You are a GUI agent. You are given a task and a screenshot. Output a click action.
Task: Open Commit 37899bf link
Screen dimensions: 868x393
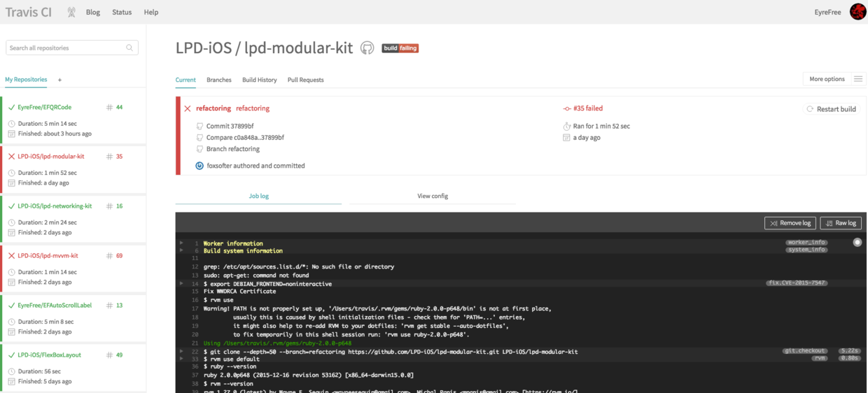[x=230, y=127]
